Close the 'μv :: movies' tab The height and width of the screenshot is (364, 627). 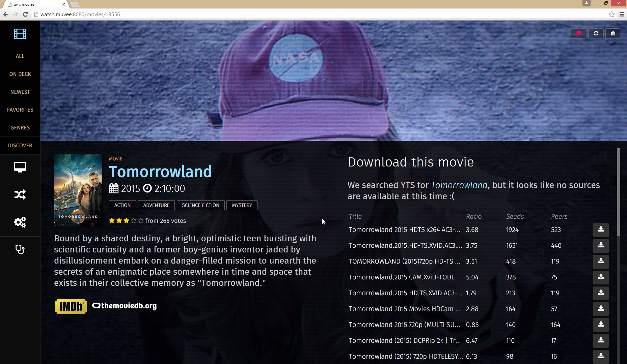[x=64, y=4]
